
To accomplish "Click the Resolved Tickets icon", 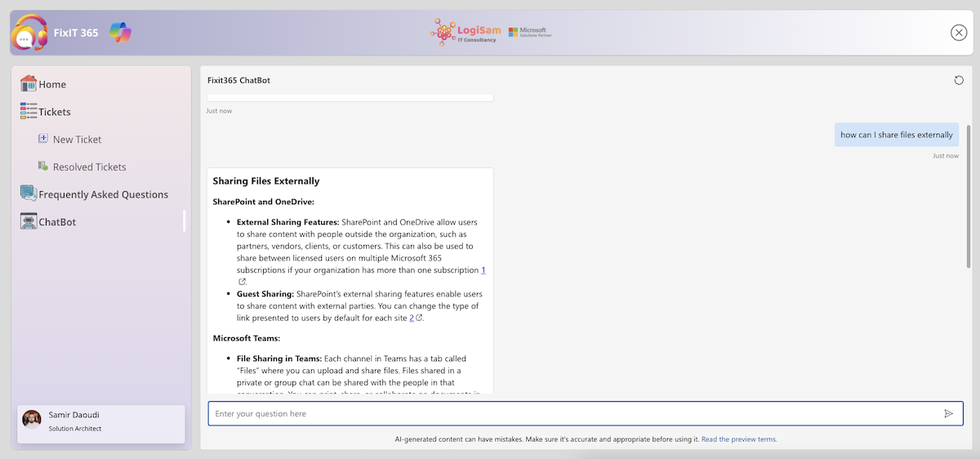I will tap(43, 166).
